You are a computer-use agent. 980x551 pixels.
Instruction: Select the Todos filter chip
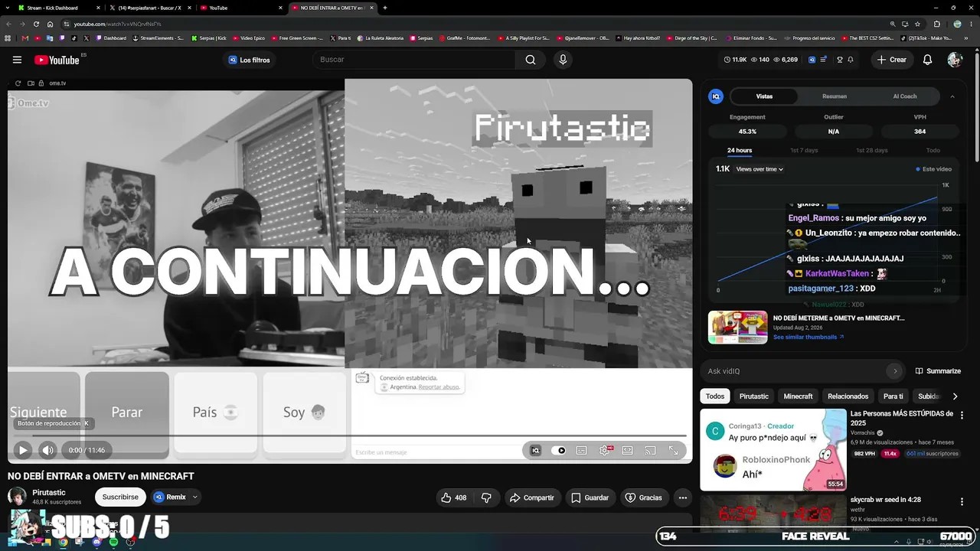click(715, 396)
